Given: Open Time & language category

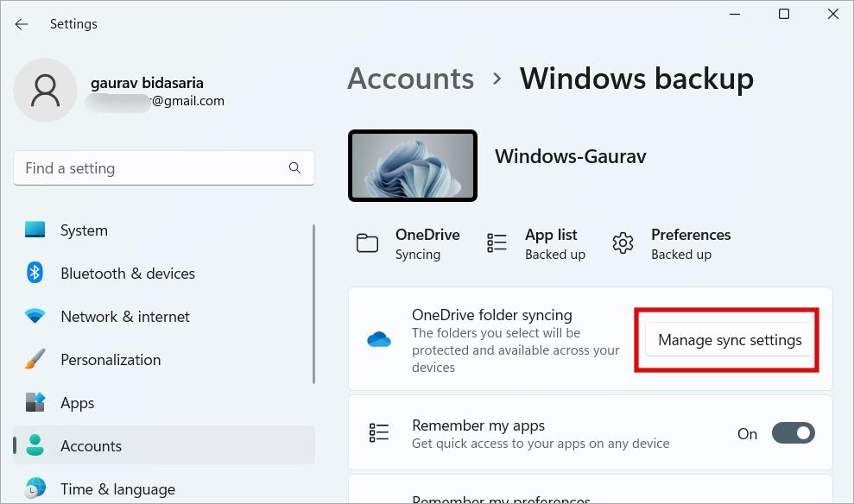Looking at the screenshot, I should tap(163, 488).
